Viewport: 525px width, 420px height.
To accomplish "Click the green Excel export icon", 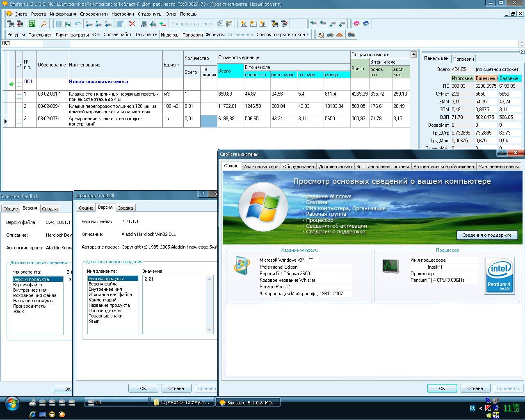I will click(x=32, y=24).
